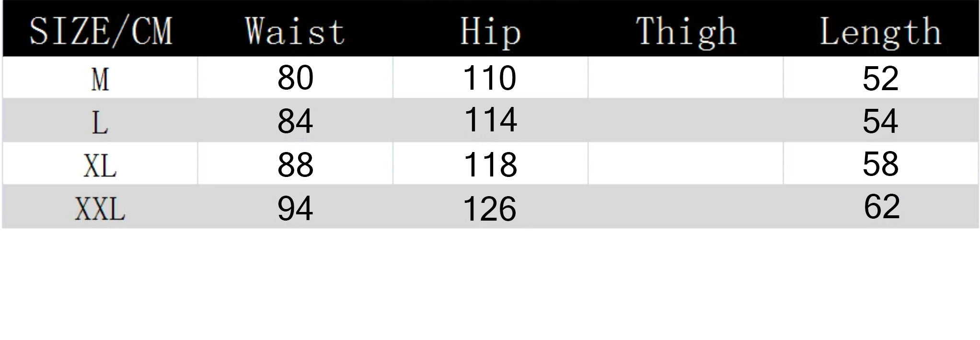
Task: Select waist value 84 in L row
Action: [x=295, y=121]
